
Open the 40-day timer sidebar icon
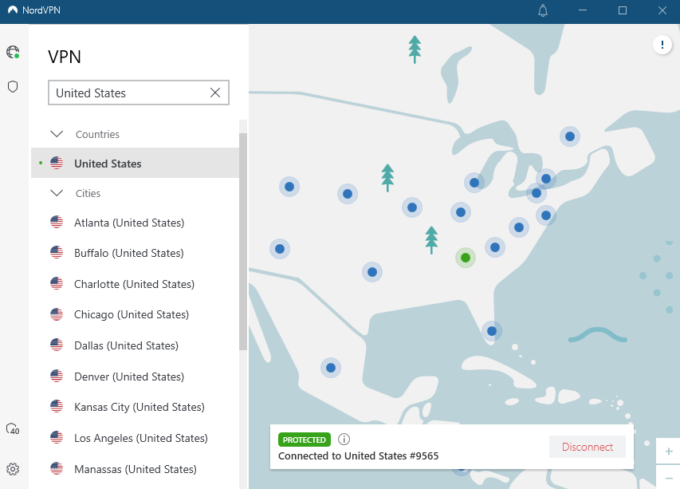(x=13, y=429)
